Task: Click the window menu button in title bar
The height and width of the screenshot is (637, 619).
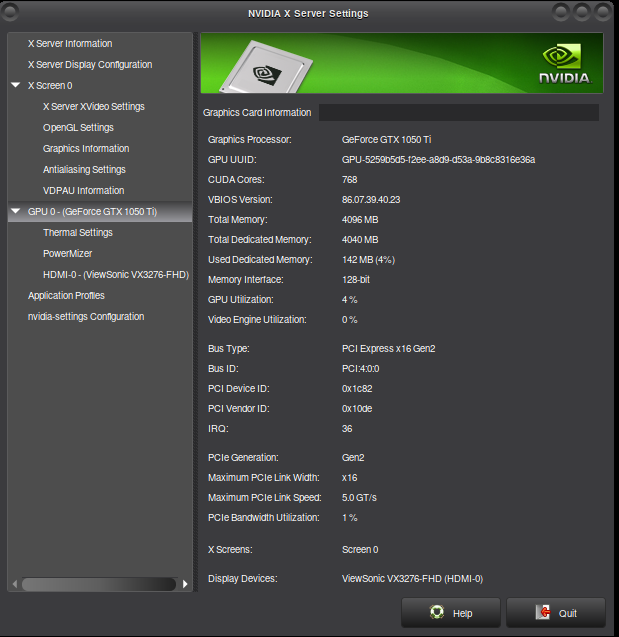Action: click(10, 12)
